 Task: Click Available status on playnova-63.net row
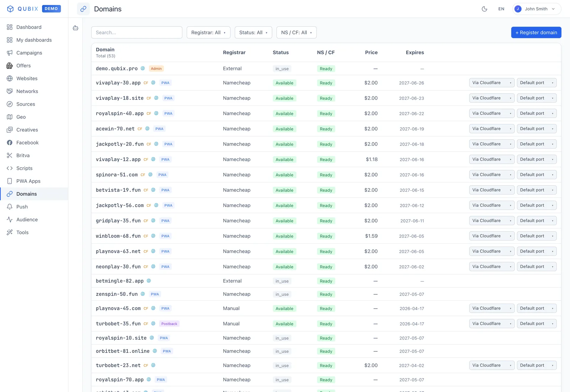[x=284, y=252]
